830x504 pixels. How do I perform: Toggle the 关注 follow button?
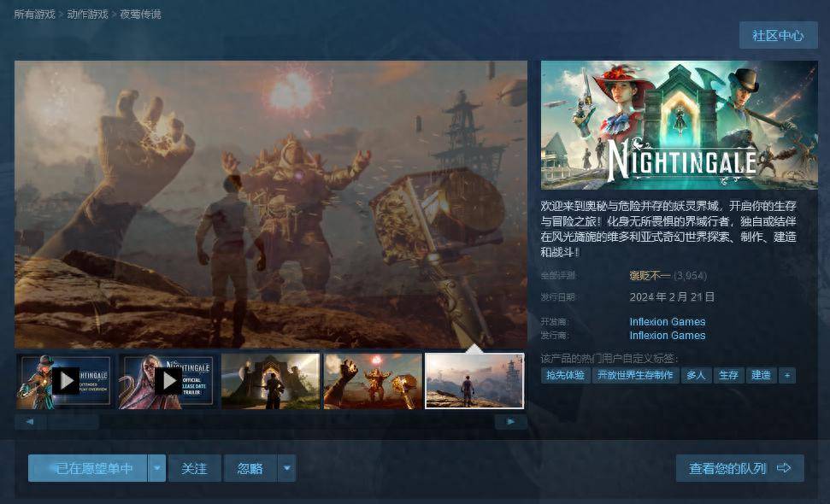pyautogui.click(x=195, y=468)
